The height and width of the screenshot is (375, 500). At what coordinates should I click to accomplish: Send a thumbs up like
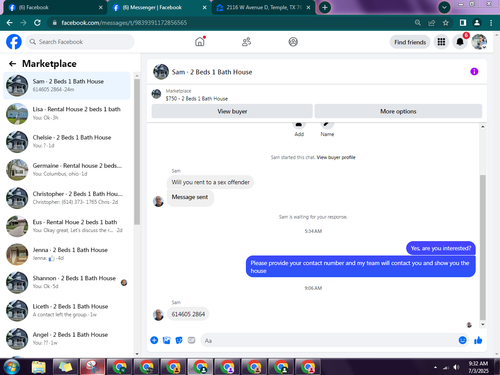478,340
